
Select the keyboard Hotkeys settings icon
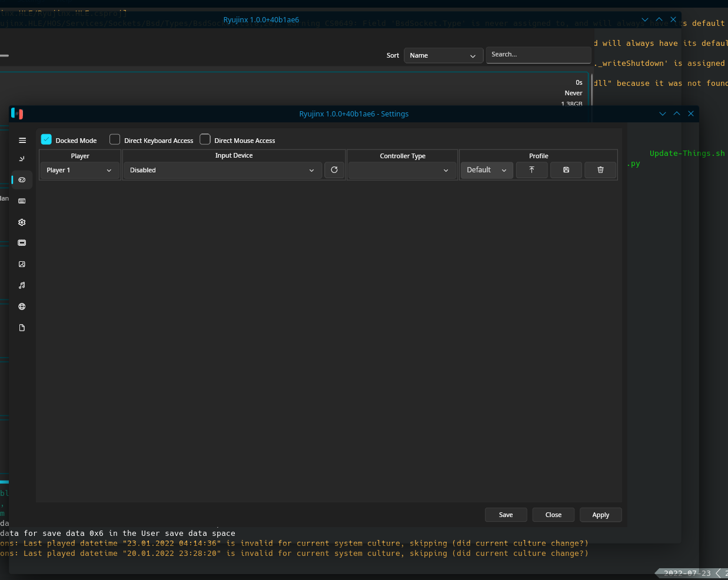[22, 201]
